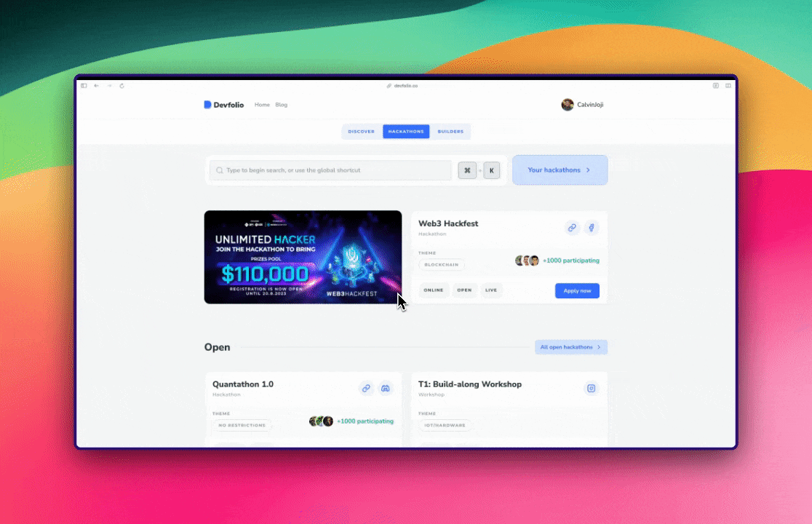Switch to the Builders tab
Viewport: 812px width, 524px height.
point(450,132)
